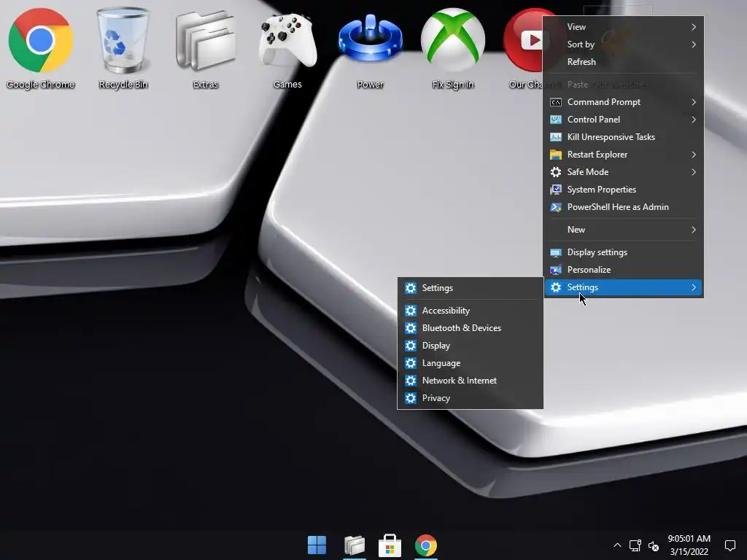
Task: Click the View menu label
Action: coord(576,27)
